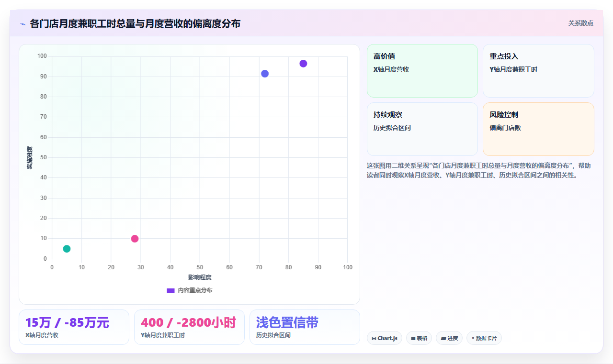613x364 pixels.
Task: Click the x-axis tick label 50
Action: [200, 267]
